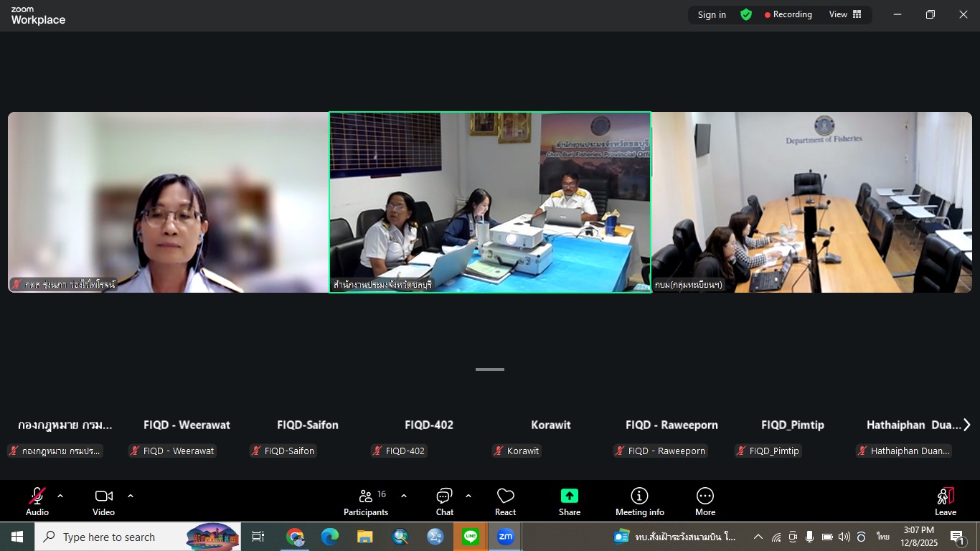This screenshot has height=551, width=980.
Task: Click the encryption shield icon
Action: pos(746,14)
